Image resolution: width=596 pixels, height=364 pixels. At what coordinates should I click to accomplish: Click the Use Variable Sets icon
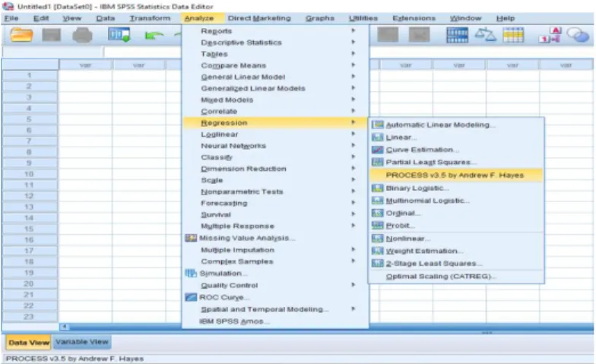pos(578,35)
